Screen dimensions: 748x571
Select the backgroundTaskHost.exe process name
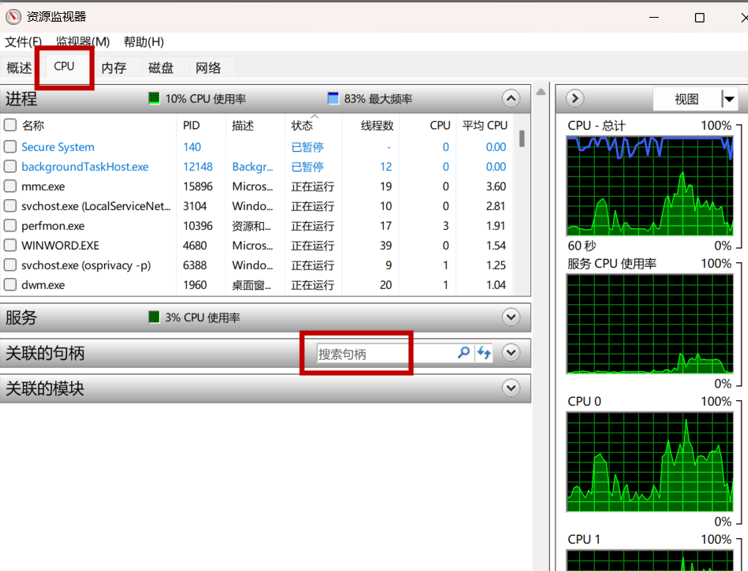(x=85, y=166)
